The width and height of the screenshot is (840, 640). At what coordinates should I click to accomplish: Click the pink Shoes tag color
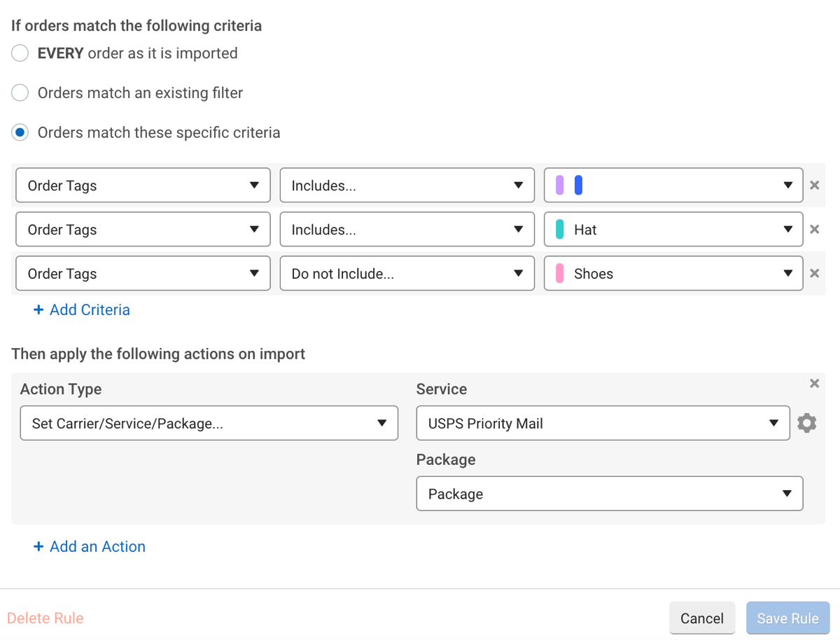(x=559, y=274)
